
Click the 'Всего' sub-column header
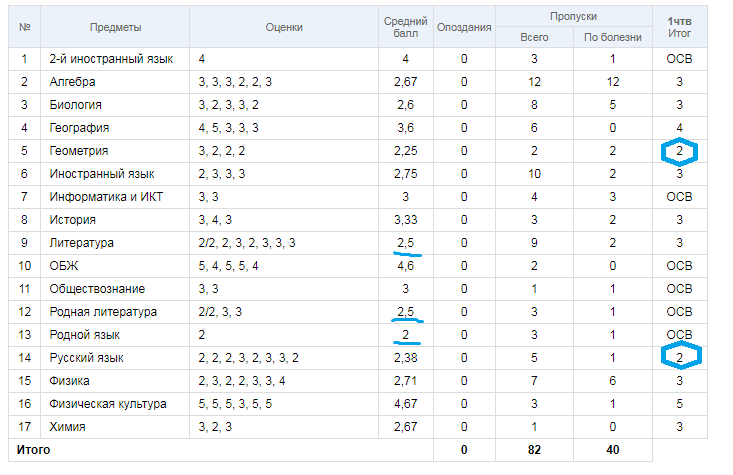(x=534, y=37)
